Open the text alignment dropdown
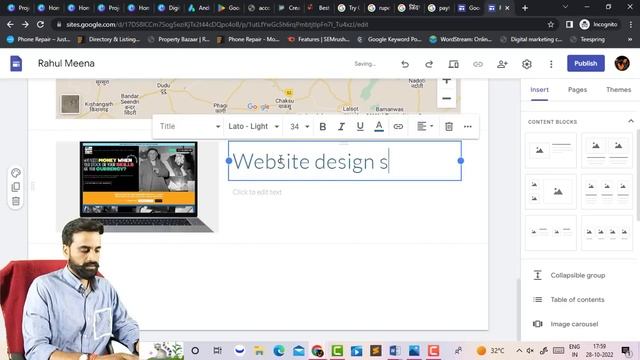The width and height of the screenshot is (640, 360). click(x=425, y=127)
